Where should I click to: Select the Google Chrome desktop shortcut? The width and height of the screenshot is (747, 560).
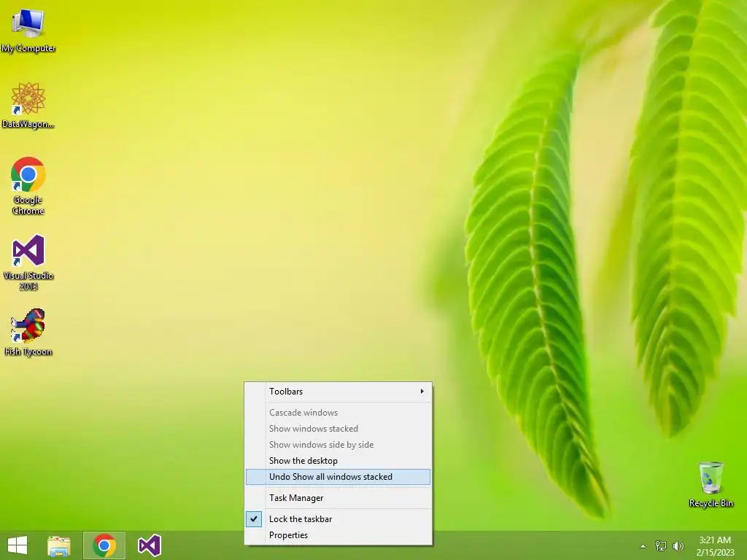click(x=28, y=186)
